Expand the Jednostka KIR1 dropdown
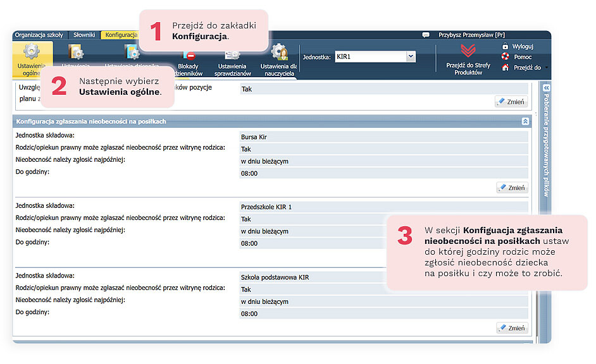Image resolution: width=596 pixels, height=364 pixels. tap(411, 56)
